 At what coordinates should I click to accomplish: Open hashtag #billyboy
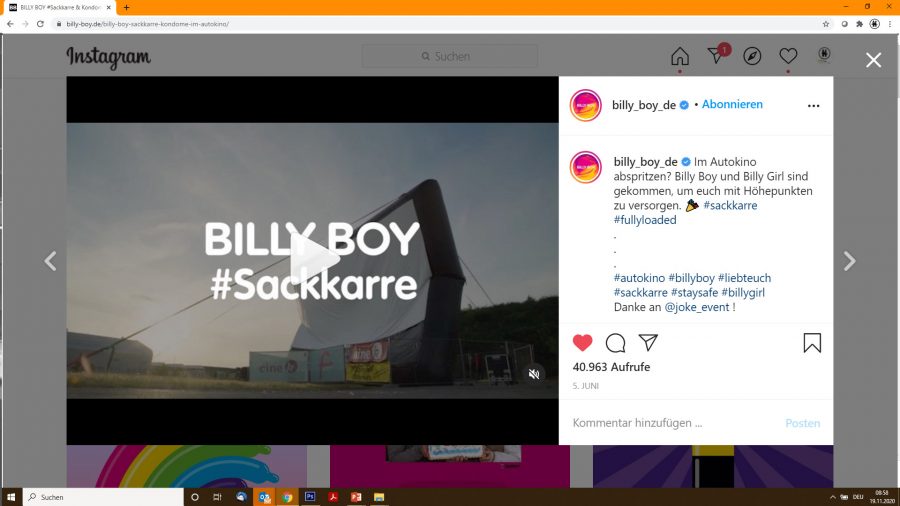click(x=691, y=278)
